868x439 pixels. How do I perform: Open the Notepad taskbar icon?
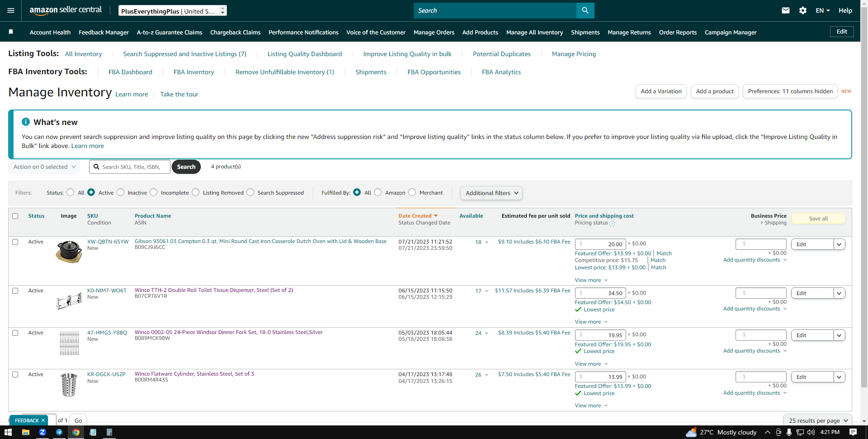[93, 432]
